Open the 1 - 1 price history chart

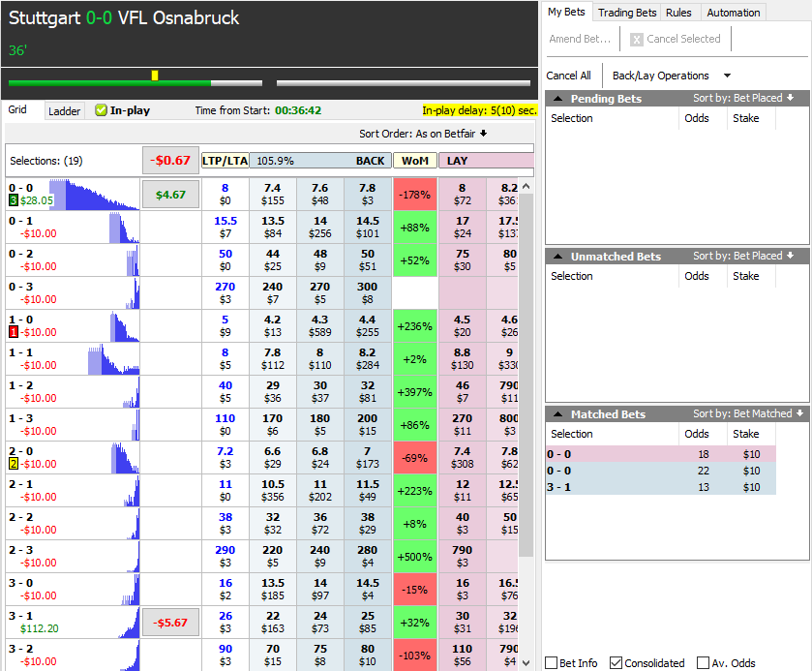coord(113,358)
